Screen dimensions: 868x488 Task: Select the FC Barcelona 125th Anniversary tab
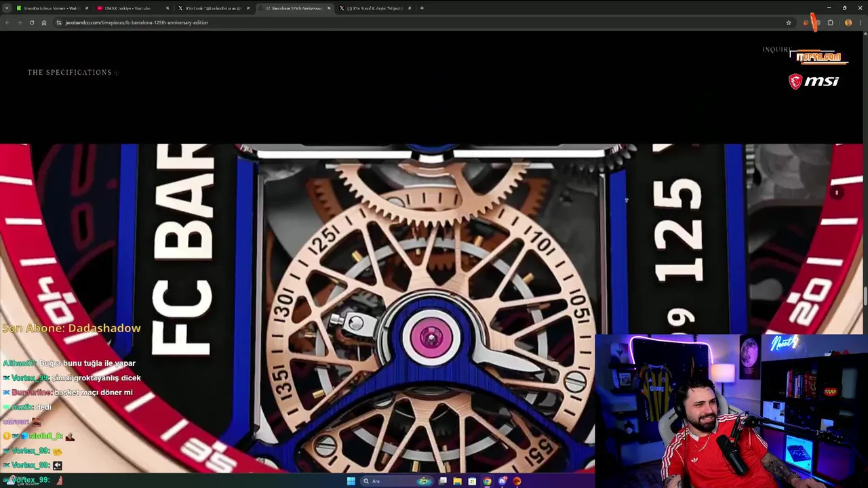click(294, 8)
